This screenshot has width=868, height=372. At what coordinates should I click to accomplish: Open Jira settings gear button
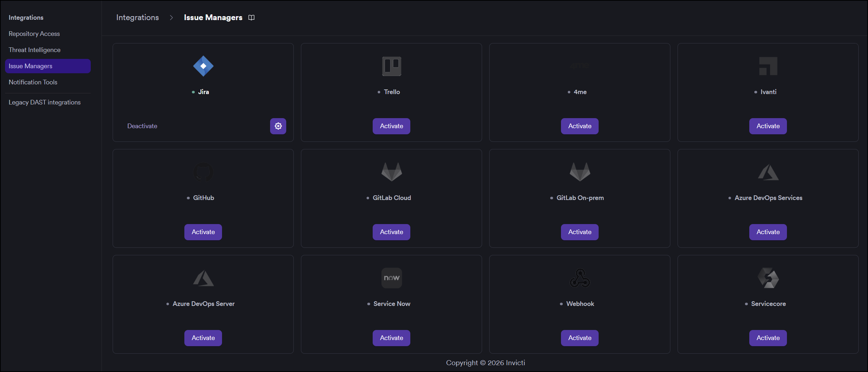[278, 126]
